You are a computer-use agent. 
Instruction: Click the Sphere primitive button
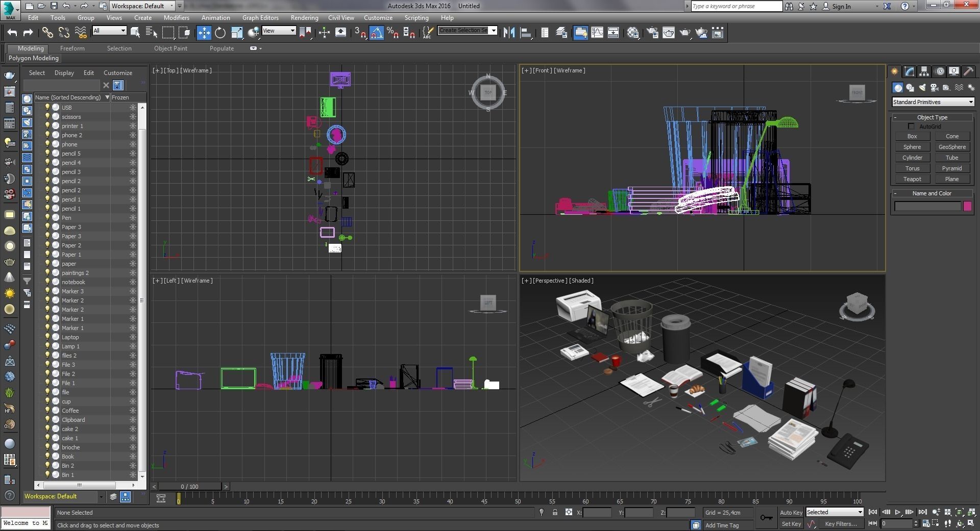[912, 147]
